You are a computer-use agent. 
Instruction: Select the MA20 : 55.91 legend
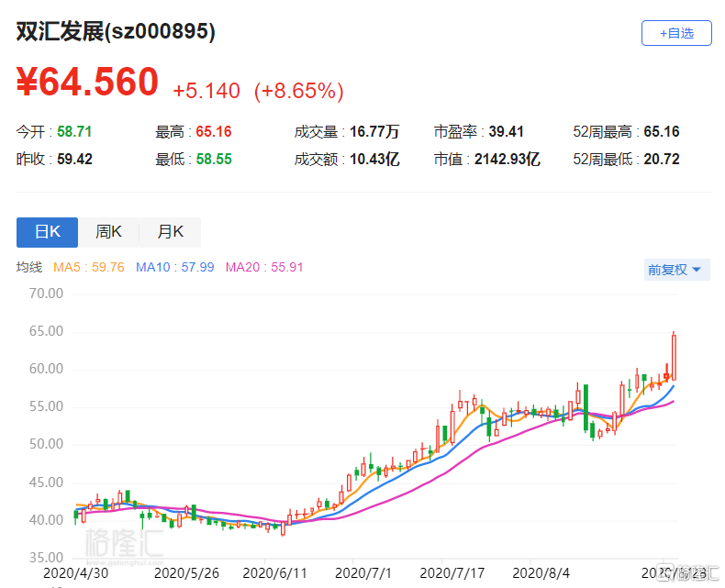(264, 267)
